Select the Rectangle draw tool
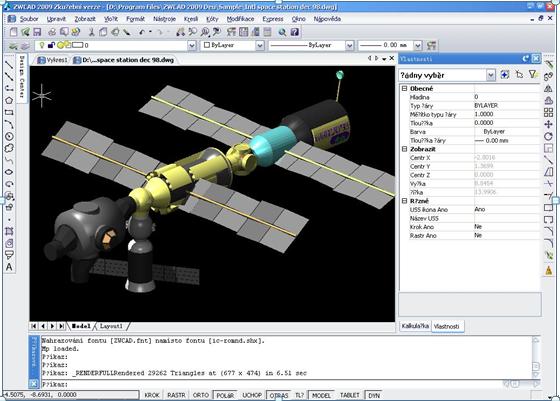The width and height of the screenshot is (560, 401). 9,112
